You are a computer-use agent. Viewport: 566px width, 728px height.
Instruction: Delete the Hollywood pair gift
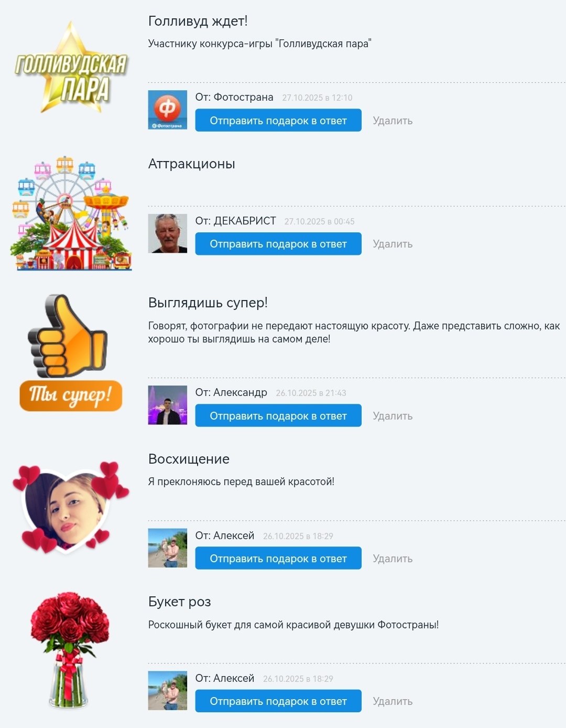click(393, 121)
